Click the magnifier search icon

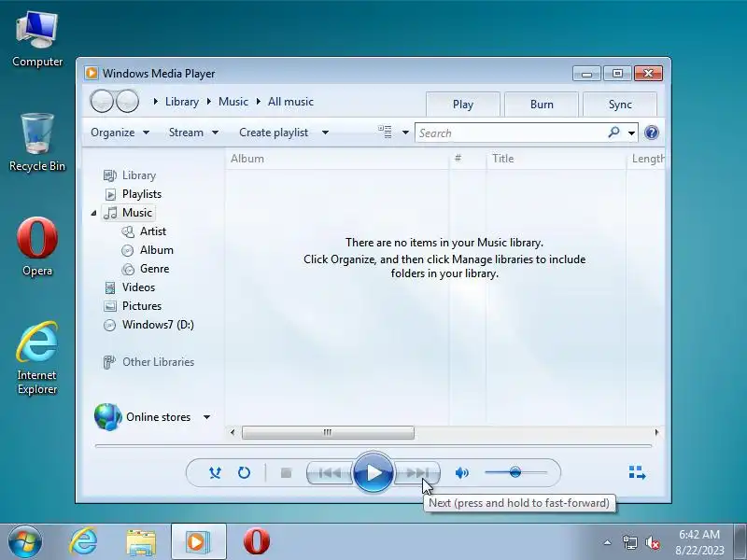coord(614,132)
